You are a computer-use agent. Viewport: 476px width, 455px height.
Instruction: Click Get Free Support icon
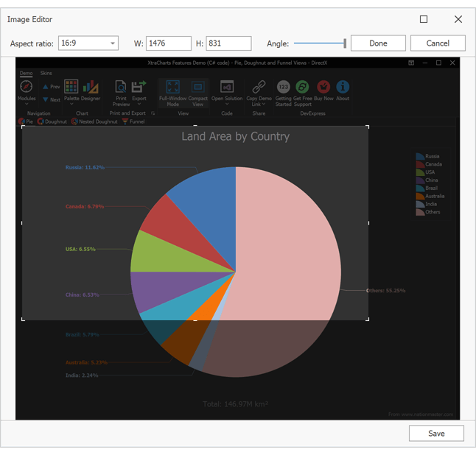click(x=302, y=87)
